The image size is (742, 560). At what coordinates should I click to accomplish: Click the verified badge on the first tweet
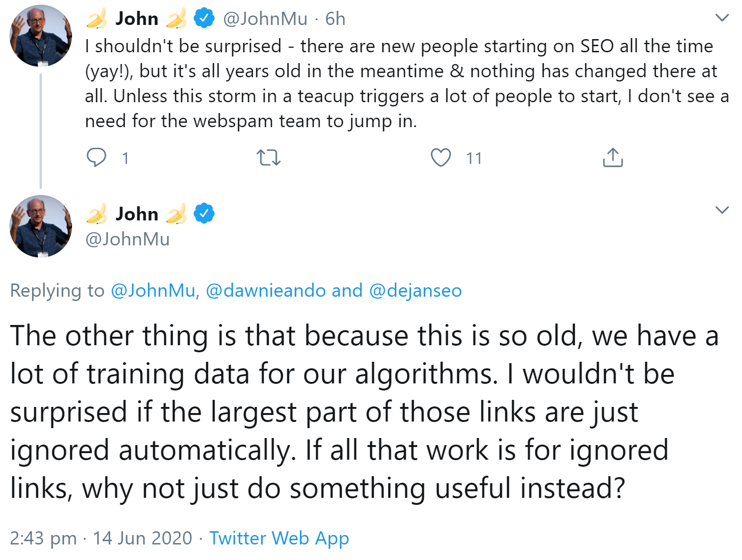pos(204,18)
